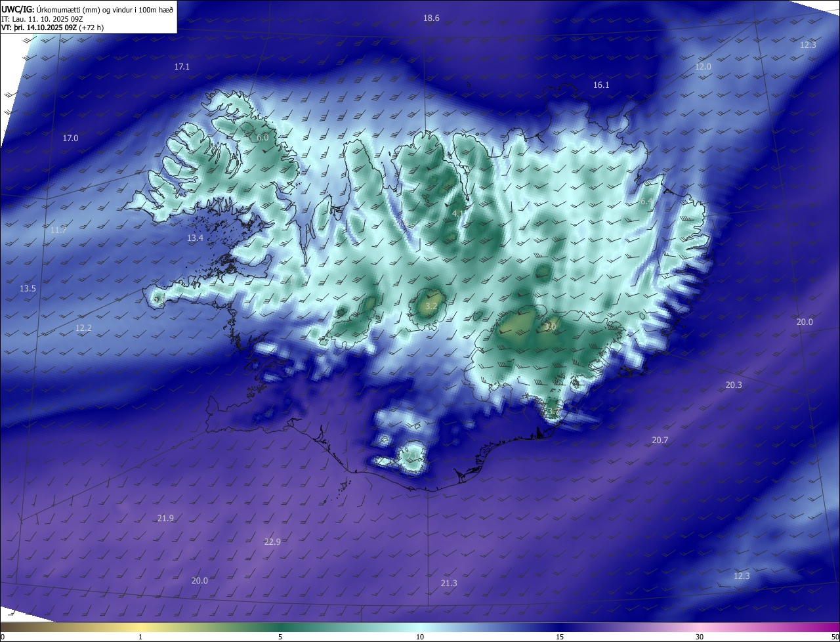Click the 20.0 value above 20.3
Viewport: 840px width, 642px height.
click(x=805, y=322)
